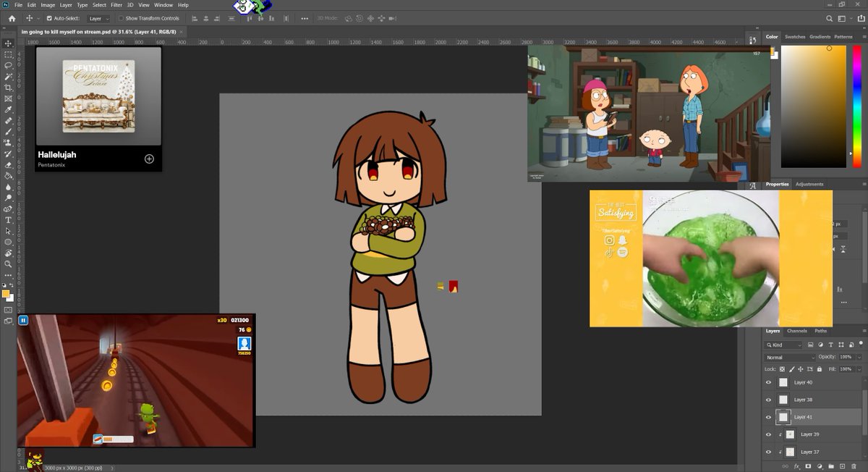This screenshot has width=868, height=472.
Task: Add Hallelujah to library with plus button
Action: 149,159
